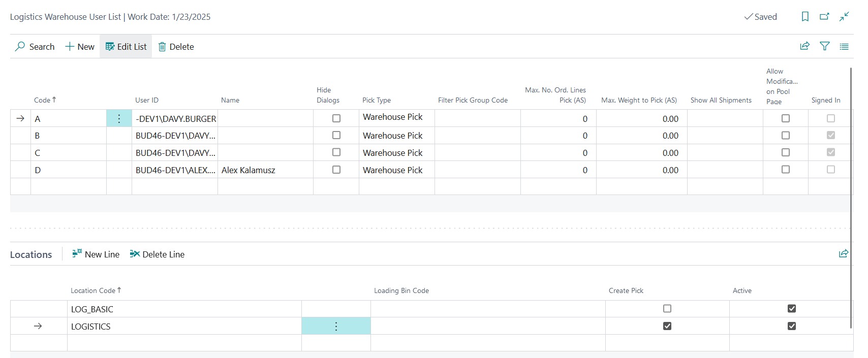Viewport: 868px width, 358px height.
Task: Open the filter pane icon
Action: point(825,46)
